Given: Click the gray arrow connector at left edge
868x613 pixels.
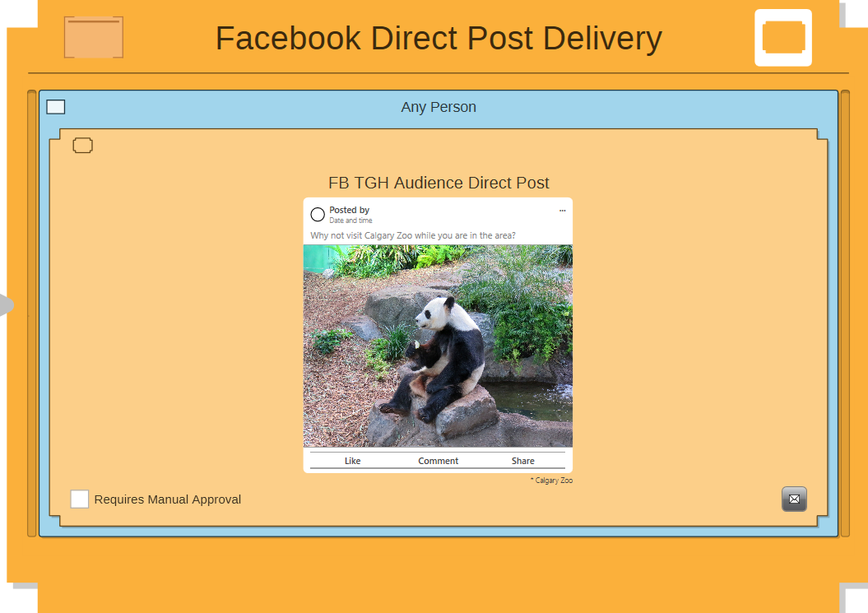Looking at the screenshot, I should point(7,305).
